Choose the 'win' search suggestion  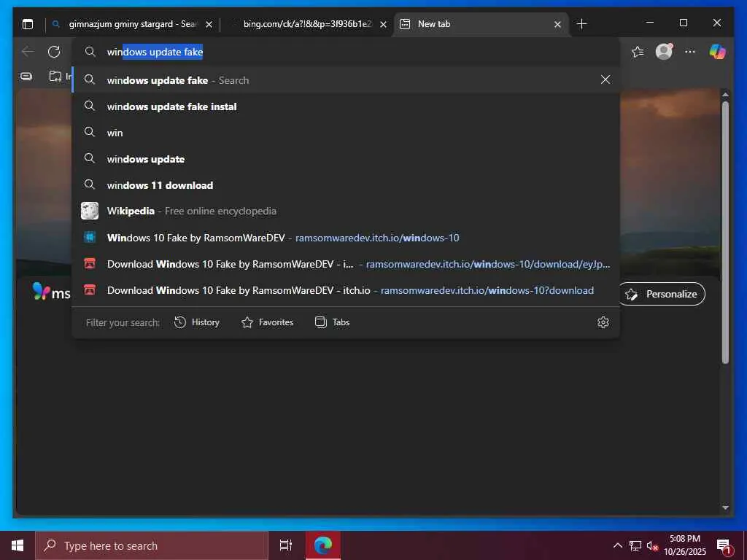346,133
